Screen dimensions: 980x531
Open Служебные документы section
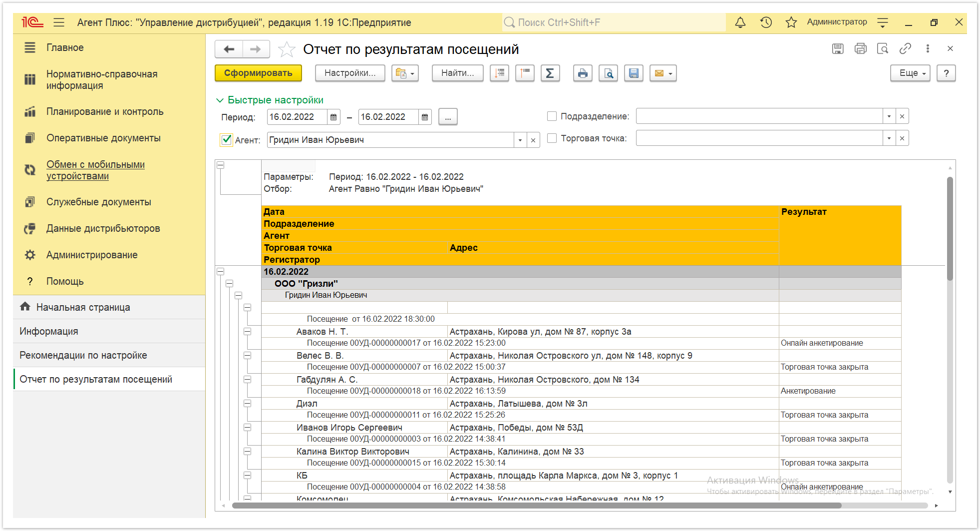99,202
